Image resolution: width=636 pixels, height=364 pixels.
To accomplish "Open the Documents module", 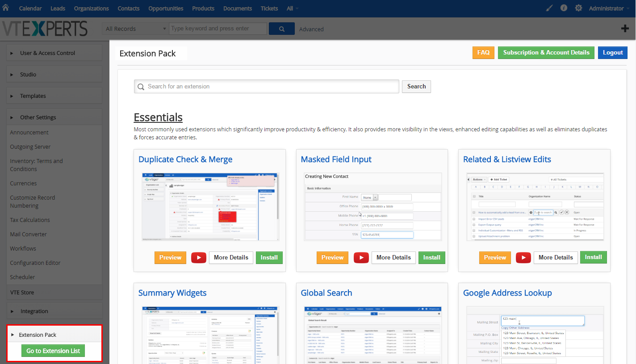I will coord(238,8).
